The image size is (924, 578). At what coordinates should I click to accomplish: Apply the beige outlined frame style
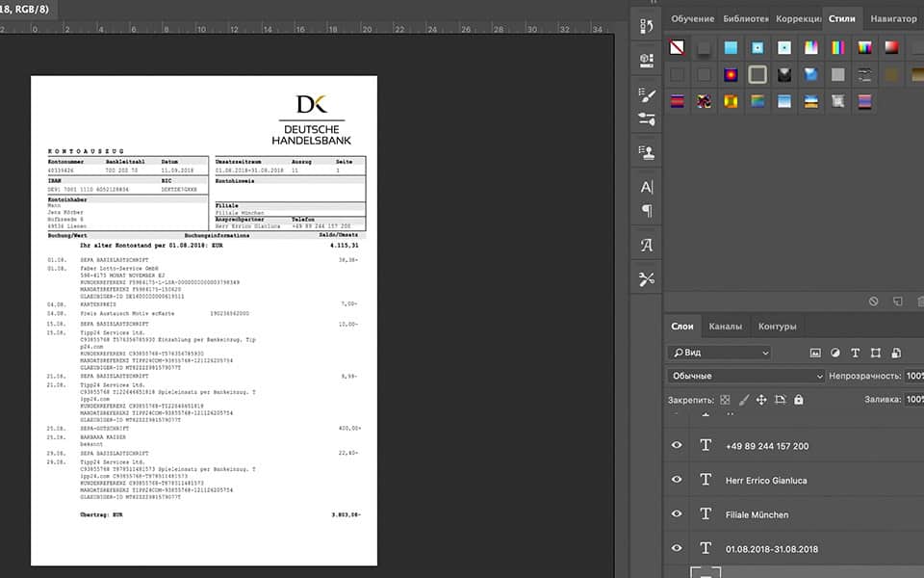point(757,74)
